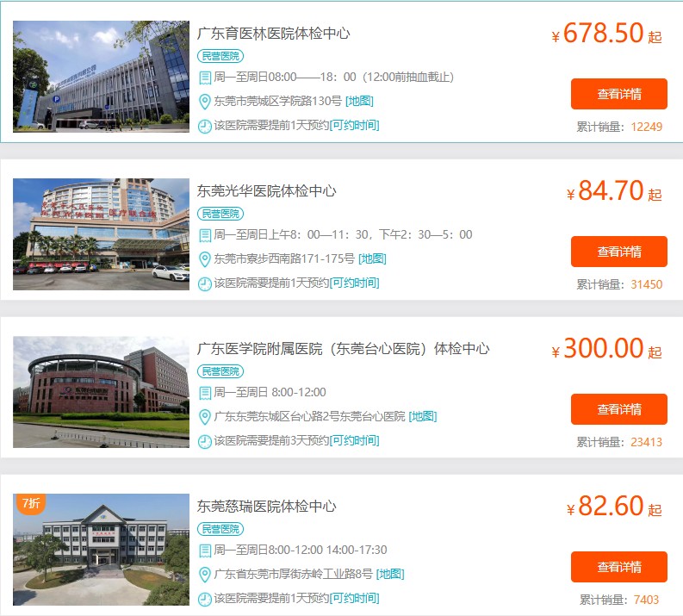Click the location pin icon for 东莞台心医院
This screenshot has height=616, width=683.
tap(205, 417)
